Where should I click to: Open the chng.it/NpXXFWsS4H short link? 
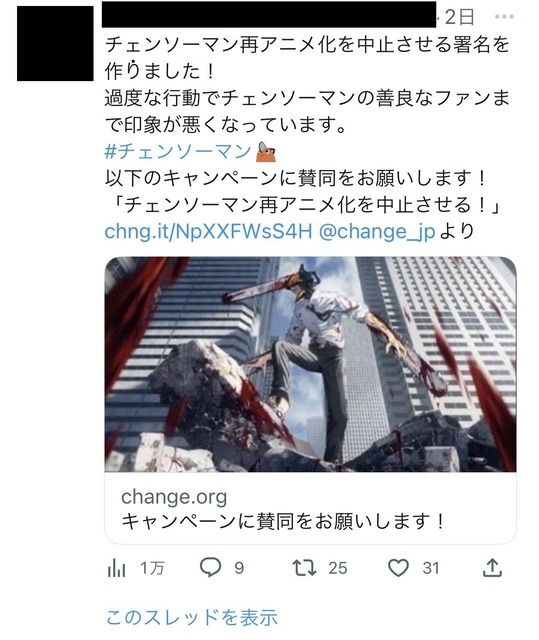(208, 231)
